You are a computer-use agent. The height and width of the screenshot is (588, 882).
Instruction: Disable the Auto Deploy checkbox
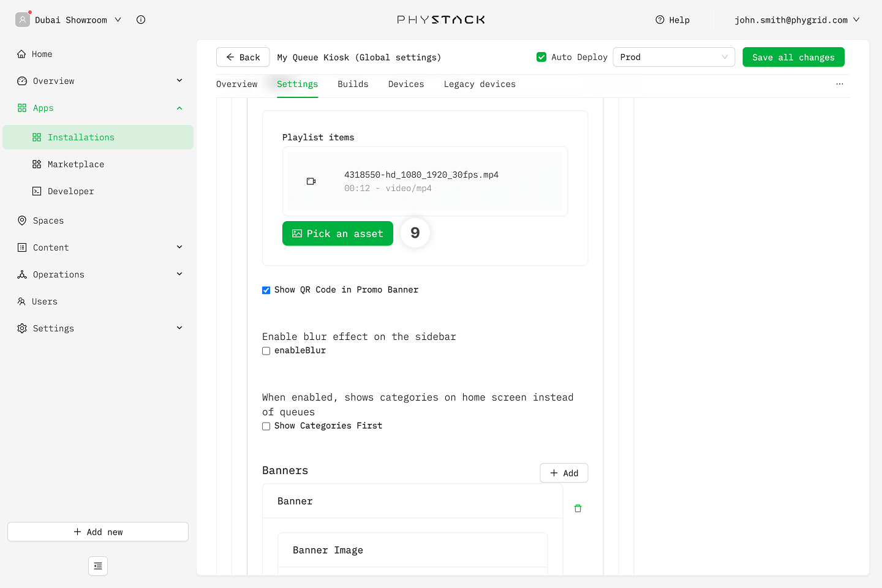coord(541,57)
